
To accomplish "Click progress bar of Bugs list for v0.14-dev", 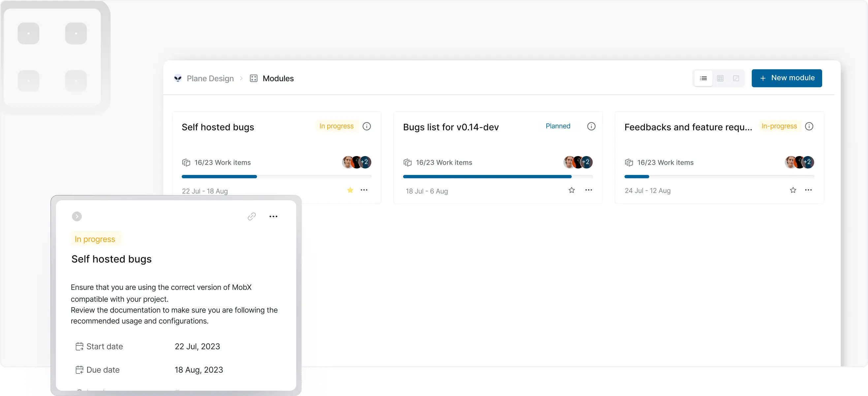I will click(x=498, y=177).
